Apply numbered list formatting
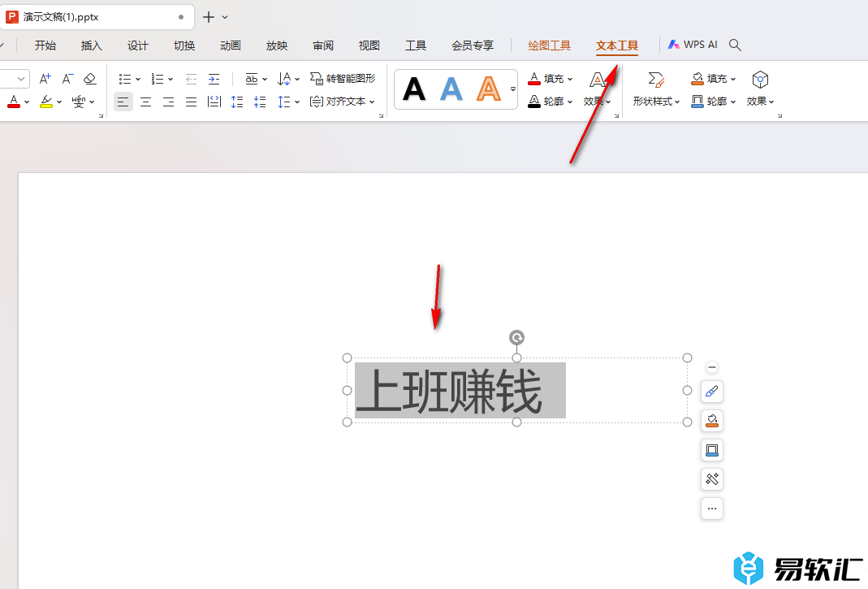The height and width of the screenshot is (589, 868). [x=158, y=80]
